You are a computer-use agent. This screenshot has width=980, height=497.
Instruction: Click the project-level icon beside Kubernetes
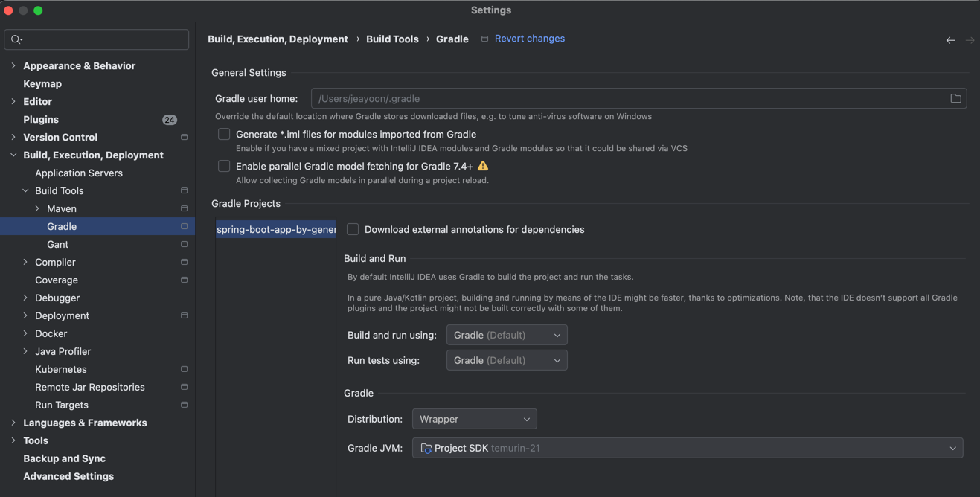click(x=184, y=370)
